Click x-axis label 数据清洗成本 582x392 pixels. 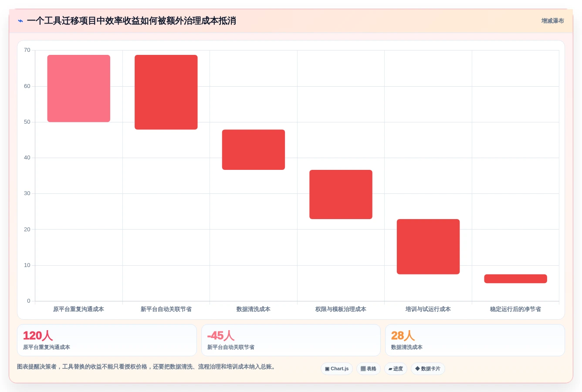tap(254, 309)
